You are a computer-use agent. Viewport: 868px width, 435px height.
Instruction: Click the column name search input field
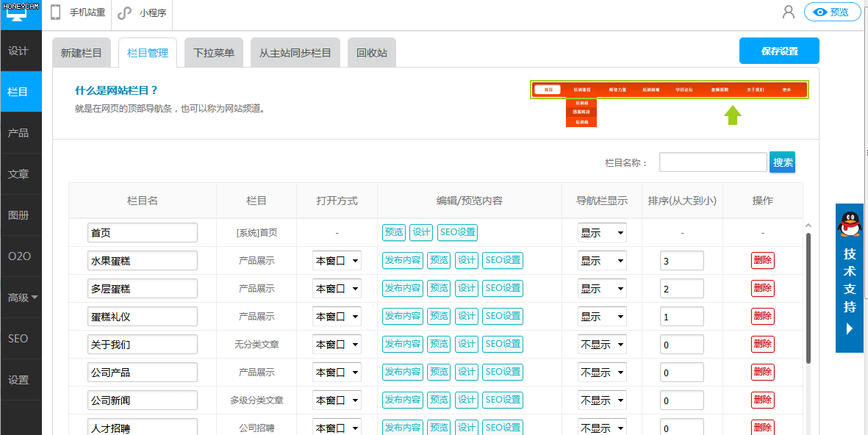[x=713, y=162]
